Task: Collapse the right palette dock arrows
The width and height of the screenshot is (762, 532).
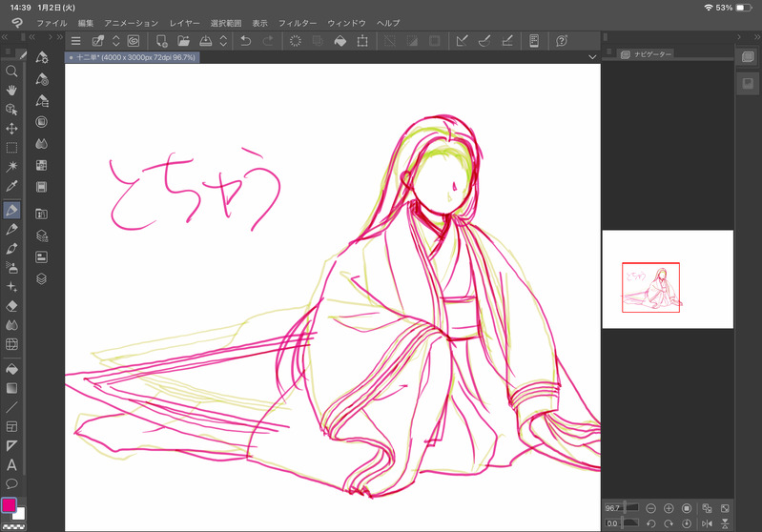Action: 757,37
